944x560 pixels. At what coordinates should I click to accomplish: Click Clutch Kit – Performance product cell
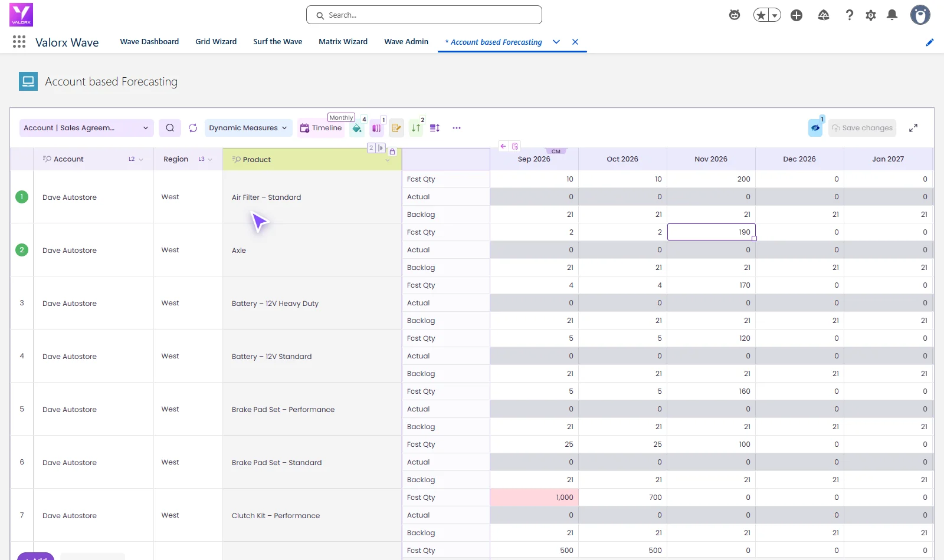312,515
